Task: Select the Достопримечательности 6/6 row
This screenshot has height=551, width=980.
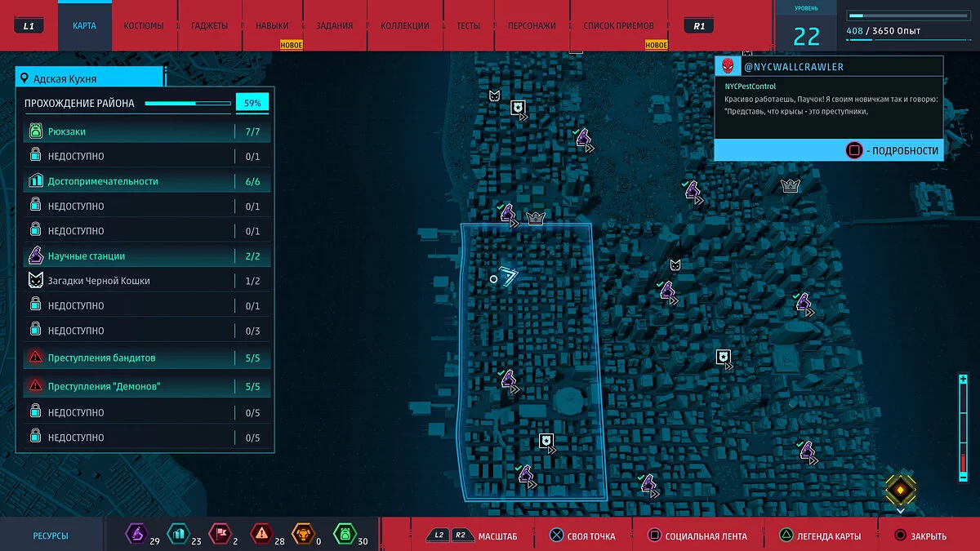Action: [146, 181]
